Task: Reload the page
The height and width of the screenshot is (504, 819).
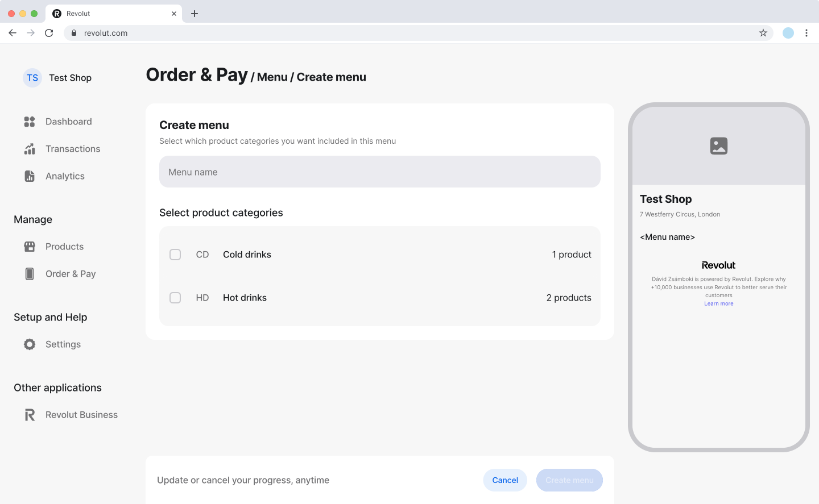Action: pyautogui.click(x=49, y=33)
